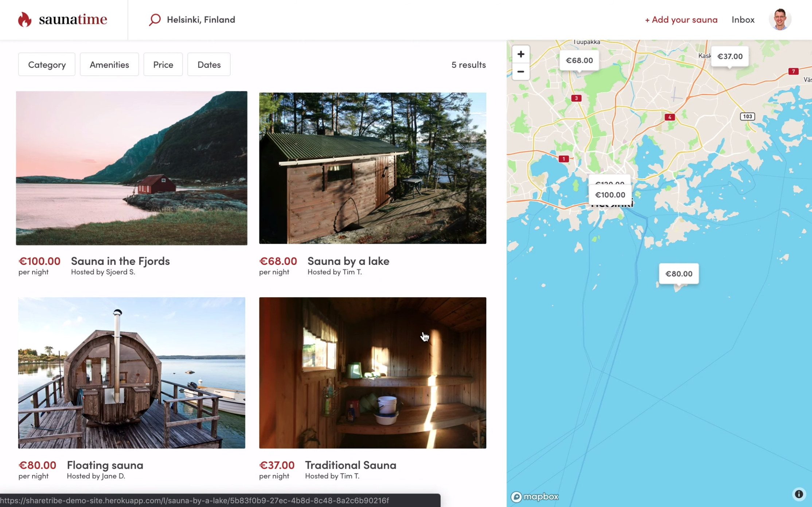
Task: Open the Dates filter dropdown
Action: coord(209,64)
